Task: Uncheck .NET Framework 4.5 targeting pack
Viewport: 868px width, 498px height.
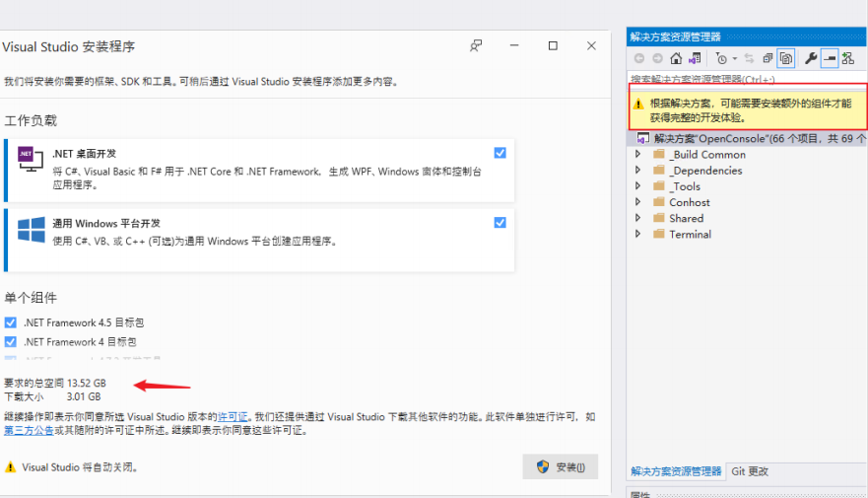Action: [11, 322]
